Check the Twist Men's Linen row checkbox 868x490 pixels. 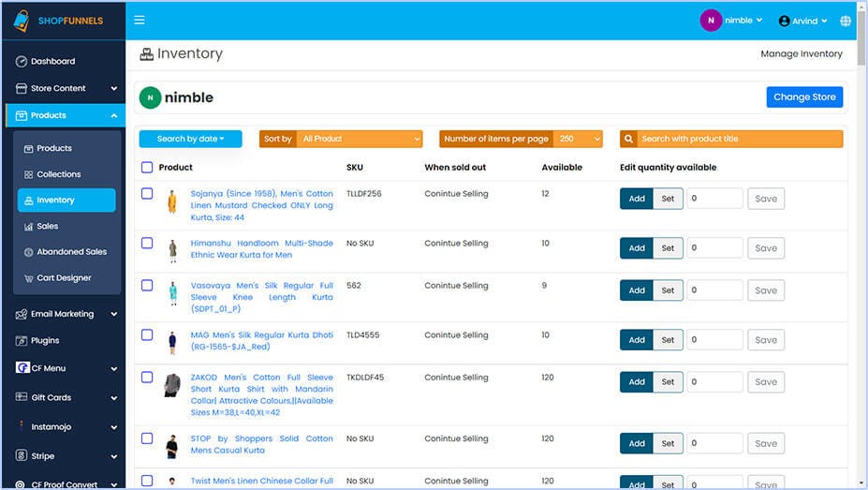(x=147, y=481)
